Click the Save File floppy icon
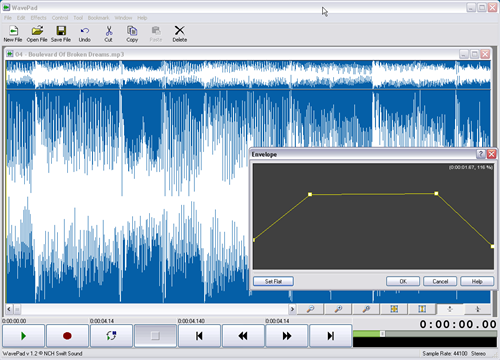Image resolution: width=500 pixels, height=360 pixels. click(61, 34)
